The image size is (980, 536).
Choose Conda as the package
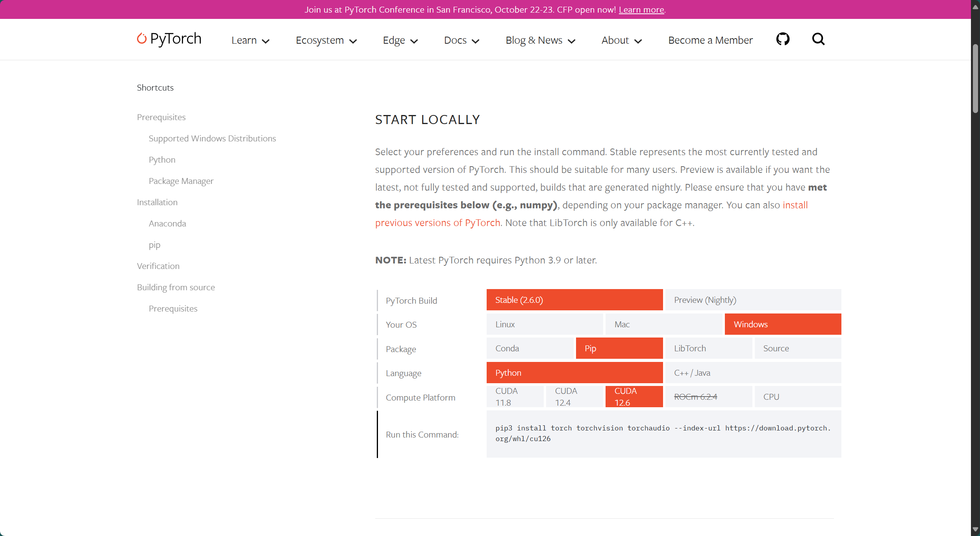[x=530, y=348]
